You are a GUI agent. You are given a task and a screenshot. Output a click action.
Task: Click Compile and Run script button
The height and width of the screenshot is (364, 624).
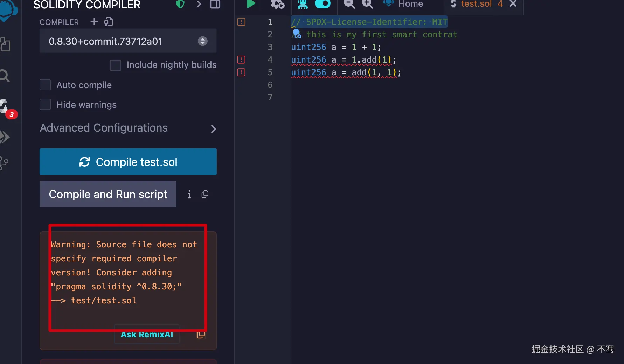(108, 194)
